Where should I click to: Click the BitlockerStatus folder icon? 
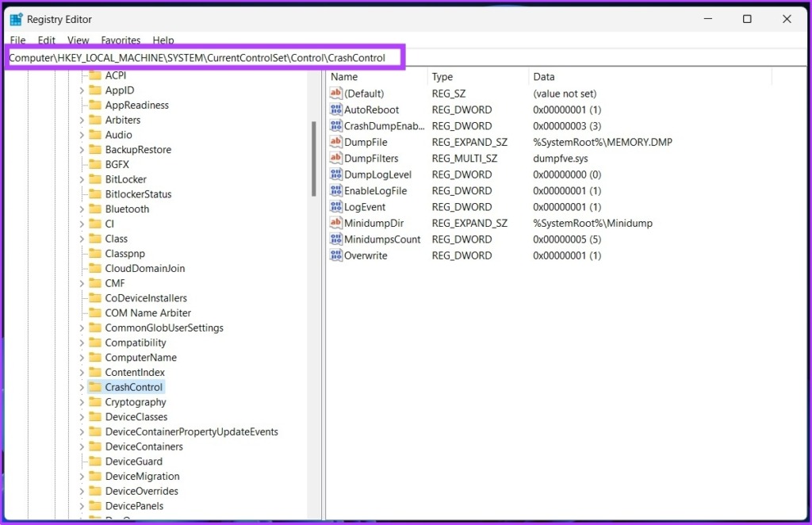[x=95, y=194]
